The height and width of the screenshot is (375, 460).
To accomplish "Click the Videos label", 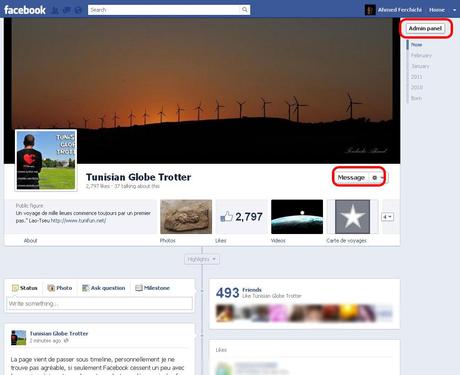I will tap(278, 240).
